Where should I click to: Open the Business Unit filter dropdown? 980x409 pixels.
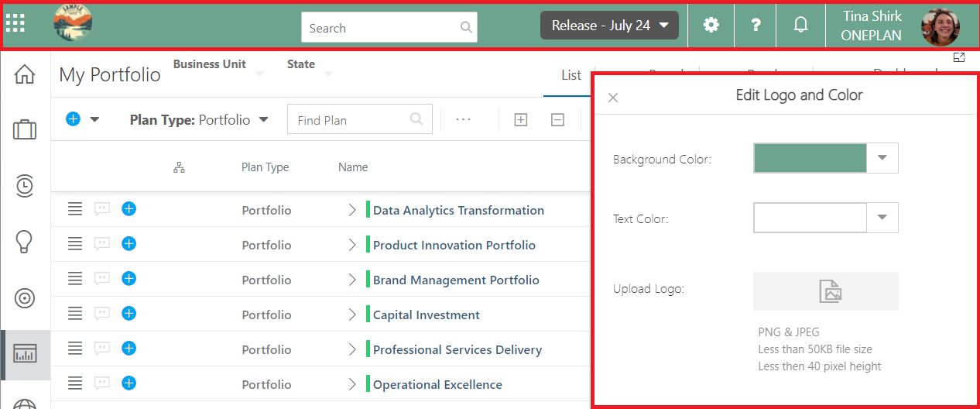click(x=259, y=74)
